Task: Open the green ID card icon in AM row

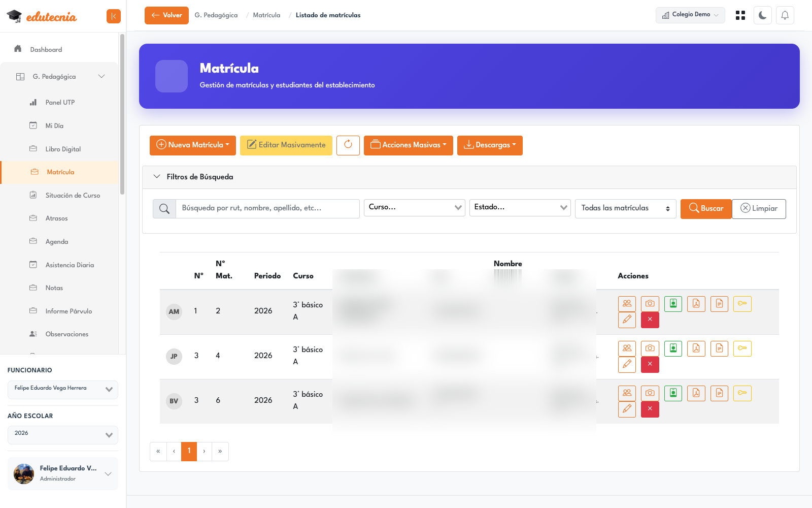Action: [673, 304]
